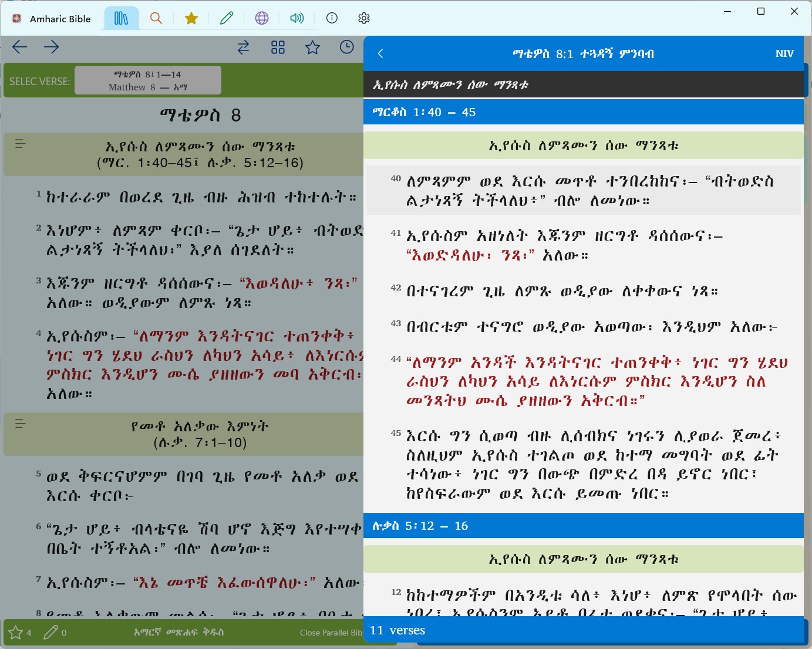This screenshot has width=812, height=649.
Task: Select verse 41 in parallel panel
Action: coord(584,245)
